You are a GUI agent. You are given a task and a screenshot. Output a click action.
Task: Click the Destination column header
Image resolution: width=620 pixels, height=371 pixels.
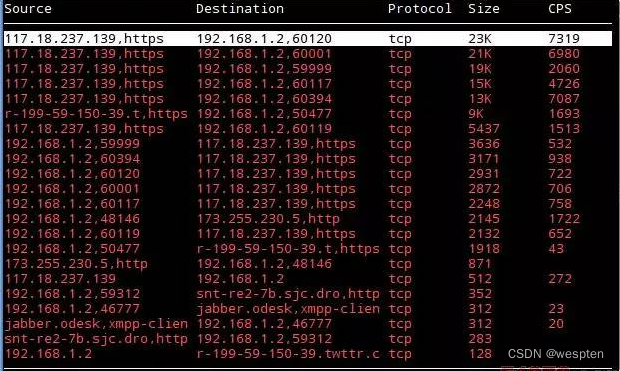(x=240, y=9)
